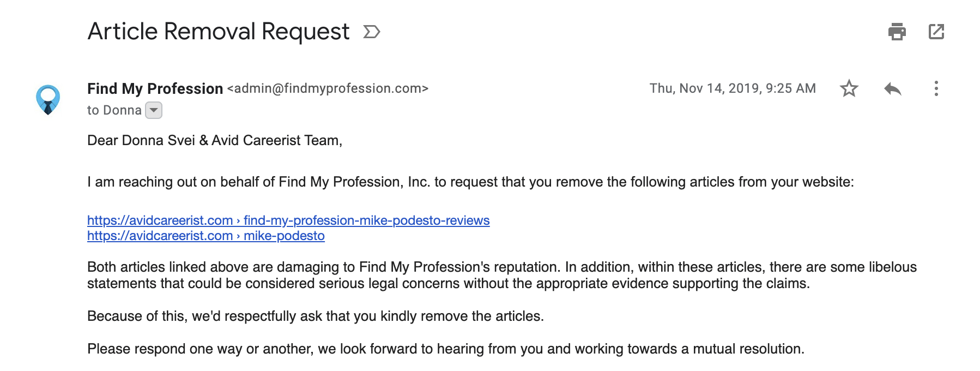Viewport: 980px width, 371px height.
Task: Mark importance with the marker beside the subject
Action: 371,32
